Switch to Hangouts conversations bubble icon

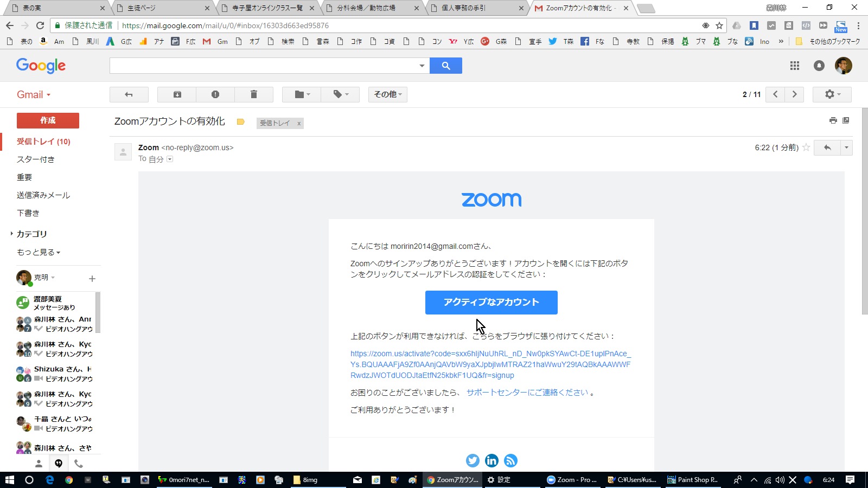(x=59, y=464)
